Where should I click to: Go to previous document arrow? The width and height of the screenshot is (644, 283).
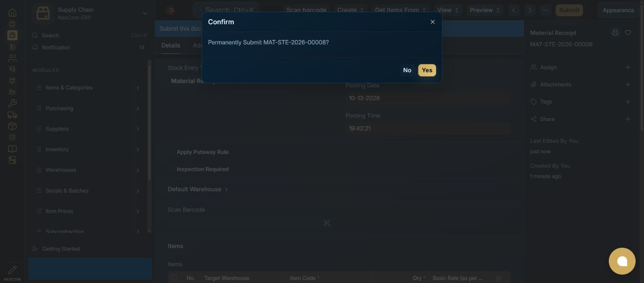514,10
